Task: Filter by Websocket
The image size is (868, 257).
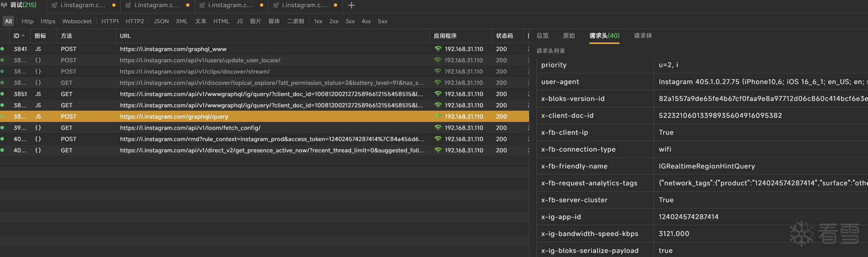Action: pos(77,21)
